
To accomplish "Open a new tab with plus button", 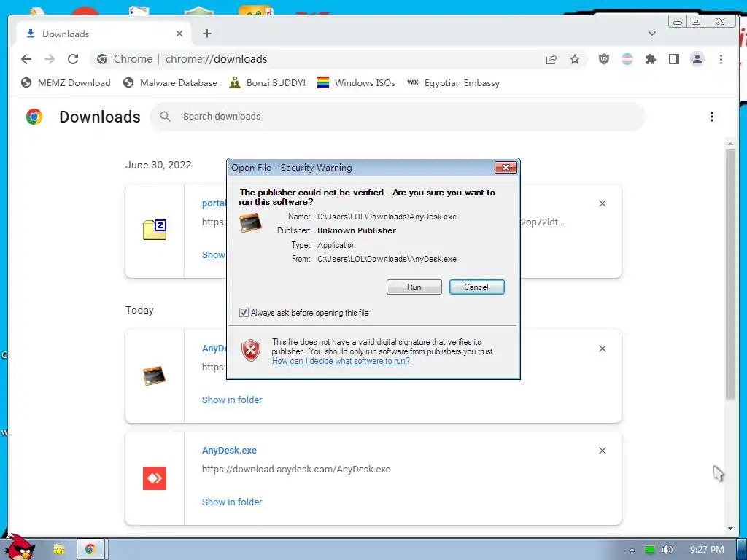I will [x=206, y=34].
